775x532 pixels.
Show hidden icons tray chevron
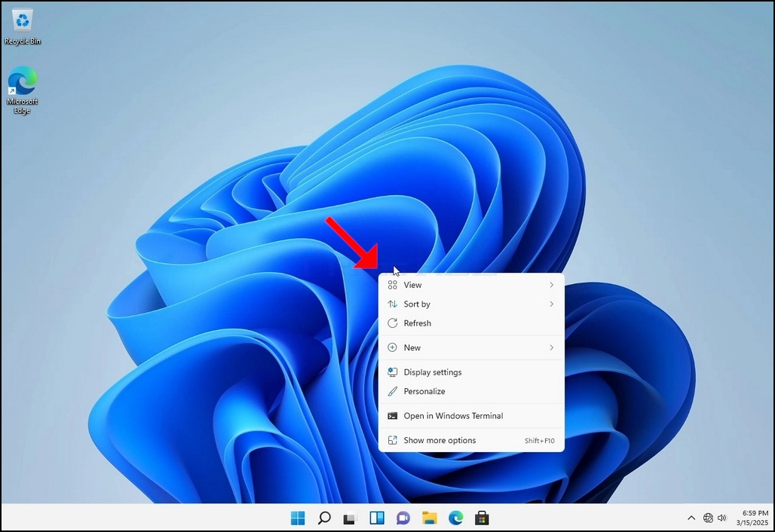pos(691,518)
